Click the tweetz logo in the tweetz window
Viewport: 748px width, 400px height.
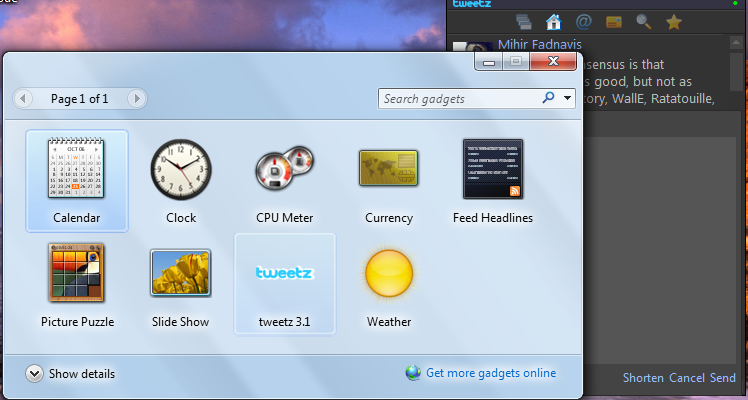click(472, 3)
